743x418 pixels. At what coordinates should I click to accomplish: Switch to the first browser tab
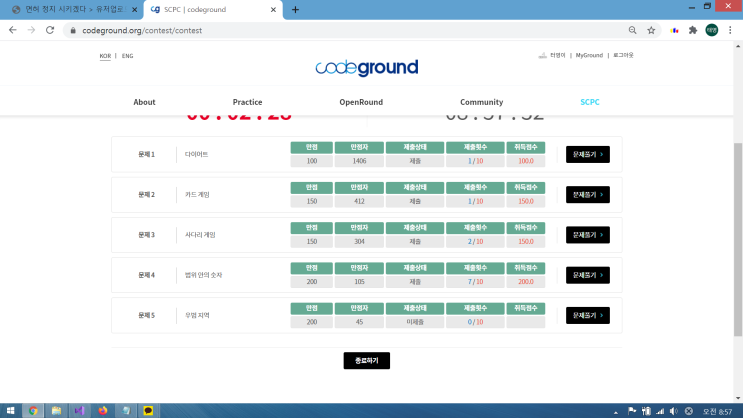(71, 9)
